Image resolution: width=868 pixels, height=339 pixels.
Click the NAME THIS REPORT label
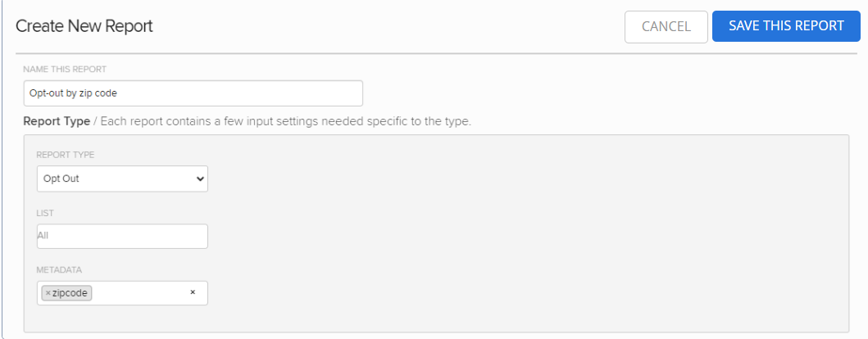66,69
